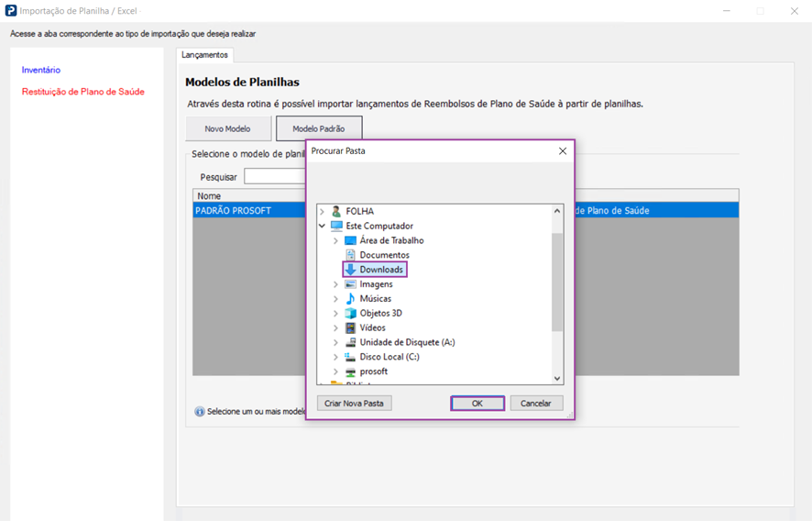Select Unidade de Disquete (A:) label
This screenshot has width=812, height=521.
point(408,342)
